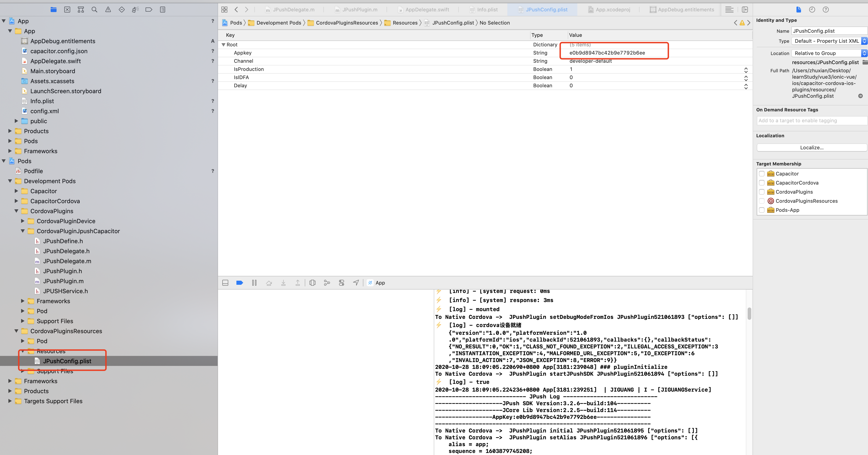
Task: Collapse the Root dictionary row
Action: [223, 45]
